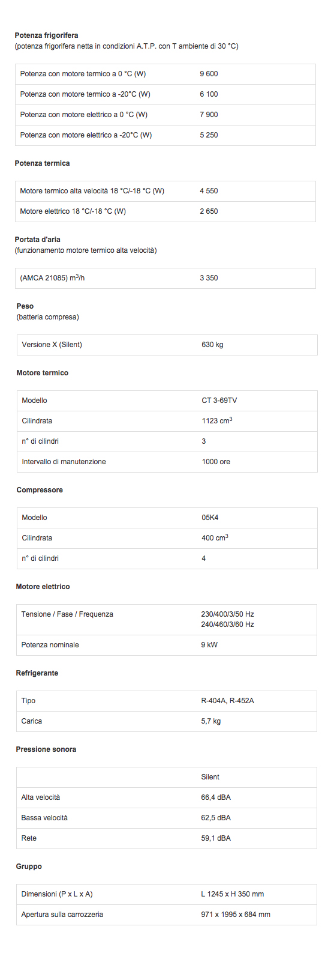Select the R-404A, R-452A refrigerant type
The image size is (328, 980).
(x=227, y=701)
